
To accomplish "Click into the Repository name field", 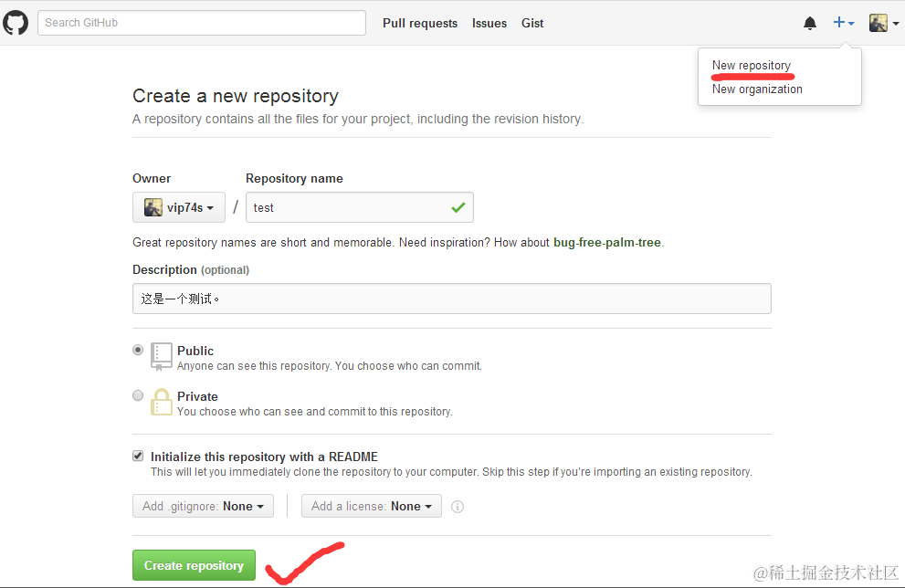I will 360,207.
